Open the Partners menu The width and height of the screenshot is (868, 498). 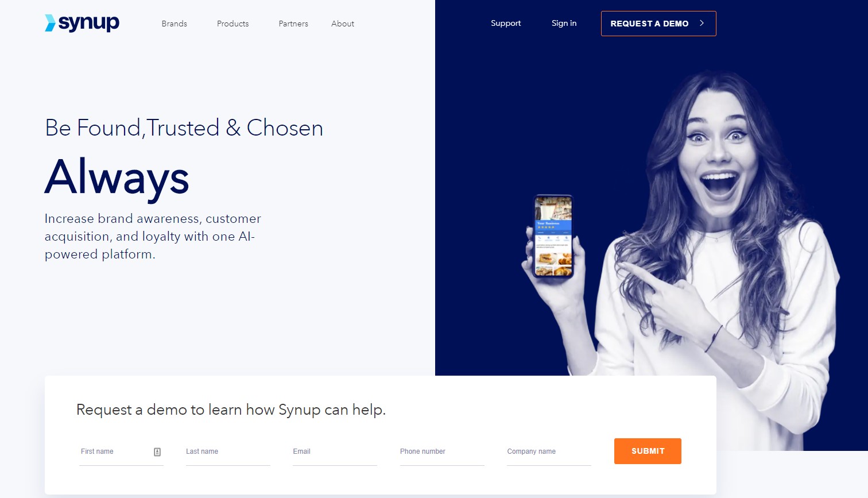click(x=293, y=24)
